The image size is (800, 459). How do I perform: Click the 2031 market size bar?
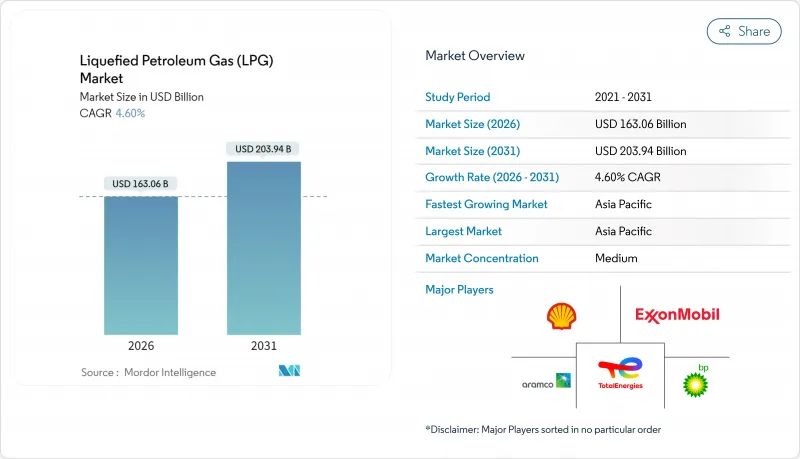[x=264, y=248]
